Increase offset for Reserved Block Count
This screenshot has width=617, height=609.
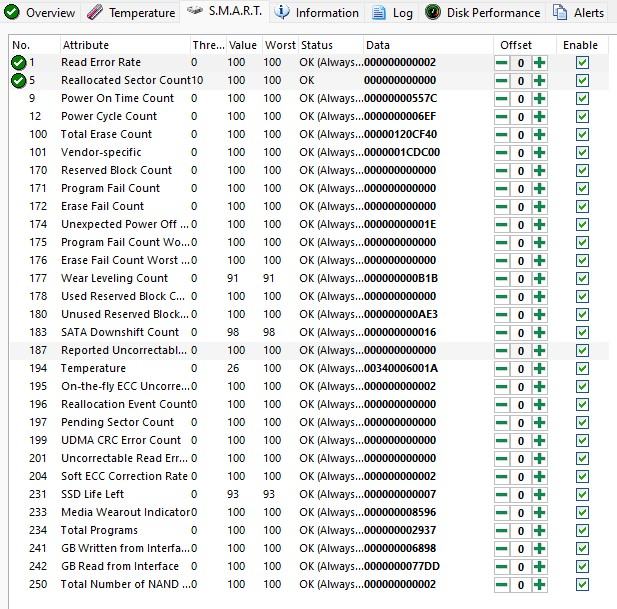[x=539, y=171]
